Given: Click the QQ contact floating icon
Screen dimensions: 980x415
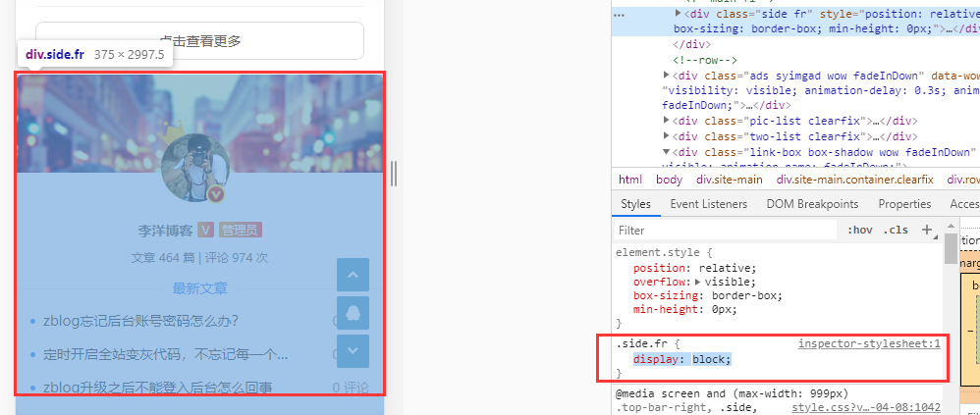Looking at the screenshot, I should click(353, 313).
